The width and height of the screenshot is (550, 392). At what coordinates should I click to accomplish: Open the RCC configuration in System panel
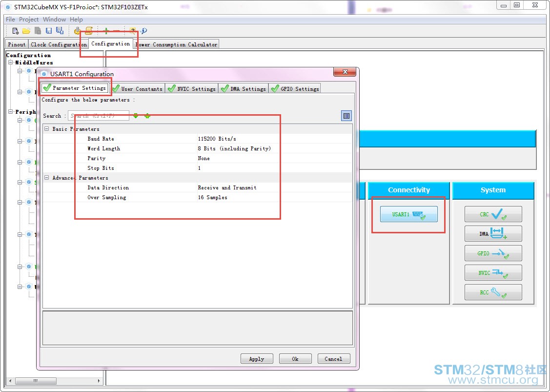[493, 292]
